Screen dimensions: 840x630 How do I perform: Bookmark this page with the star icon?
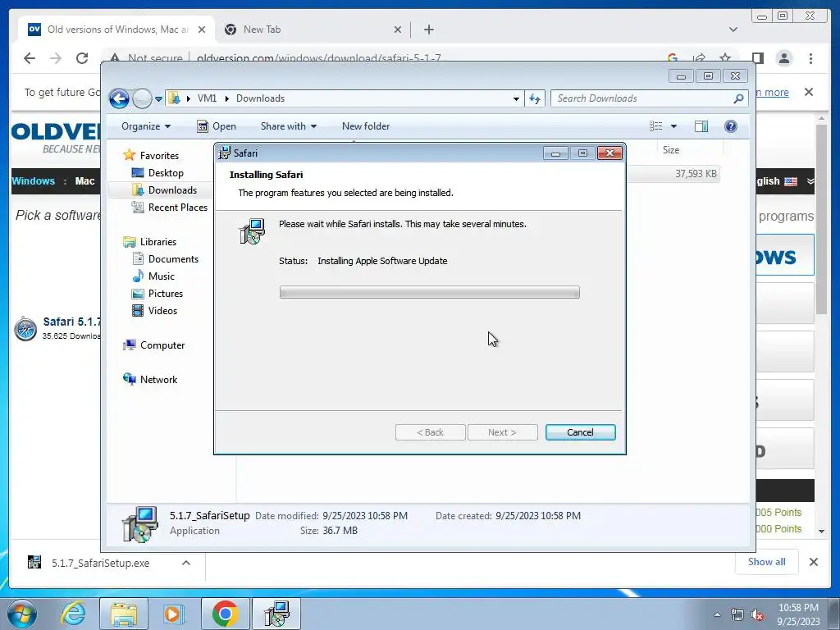coord(725,58)
